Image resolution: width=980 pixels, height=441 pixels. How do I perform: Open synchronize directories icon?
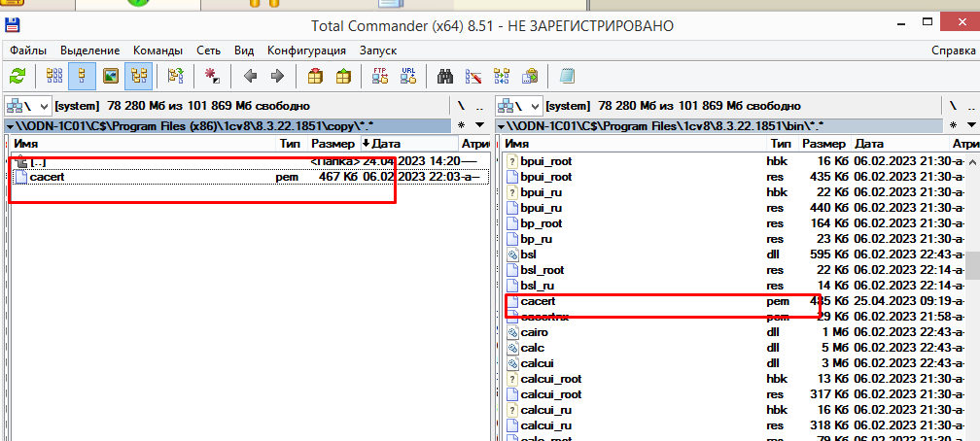[x=502, y=76]
